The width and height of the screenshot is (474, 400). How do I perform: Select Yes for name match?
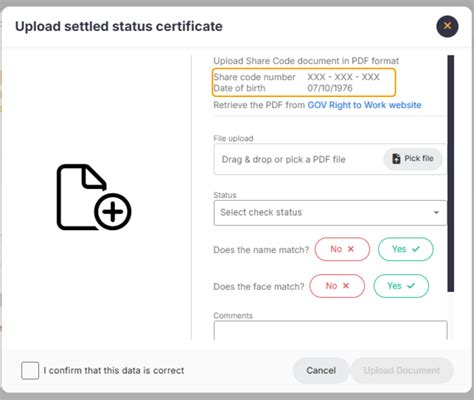pos(406,249)
